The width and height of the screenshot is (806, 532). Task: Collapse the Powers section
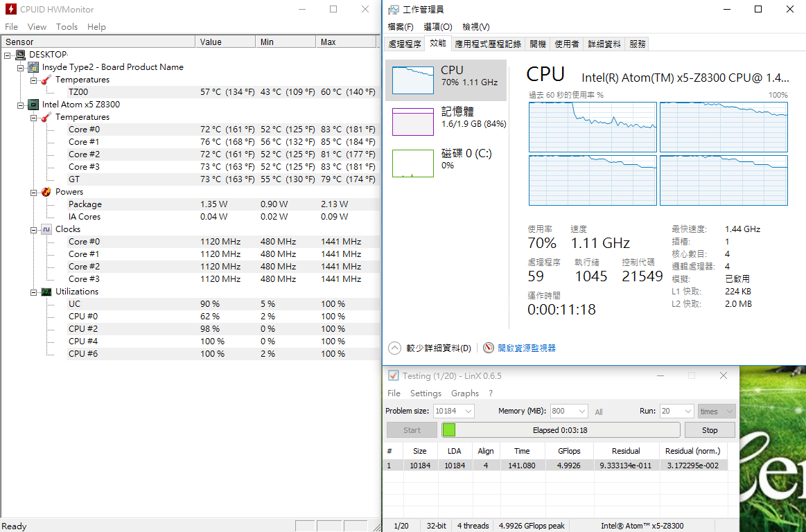click(33, 192)
